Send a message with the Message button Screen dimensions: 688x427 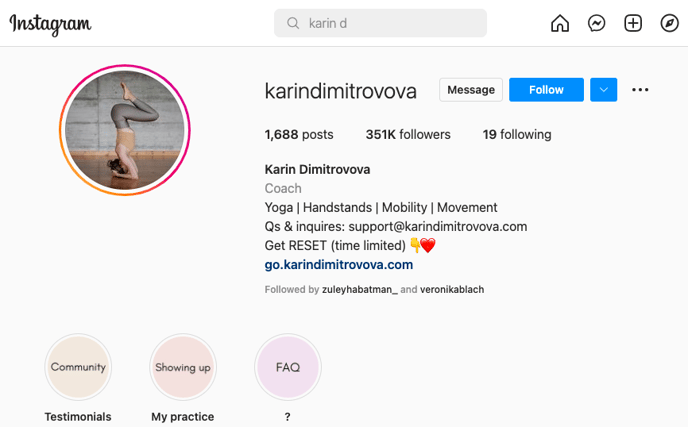471,90
